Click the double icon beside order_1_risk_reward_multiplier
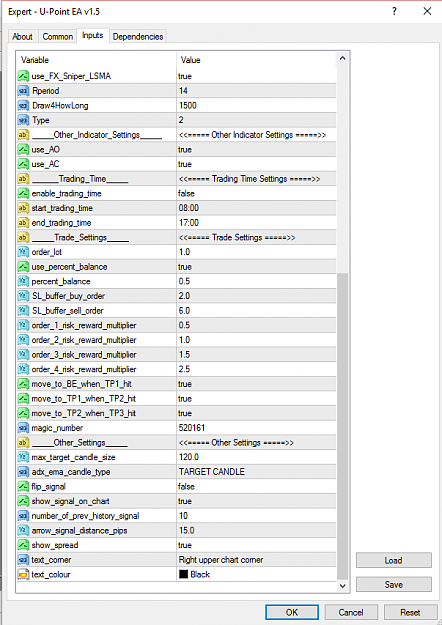The height and width of the screenshot is (625, 442). tap(24, 325)
